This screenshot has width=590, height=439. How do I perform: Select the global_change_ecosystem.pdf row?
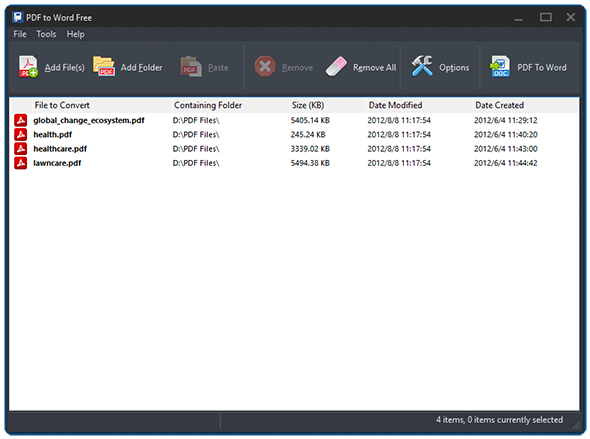click(293, 120)
